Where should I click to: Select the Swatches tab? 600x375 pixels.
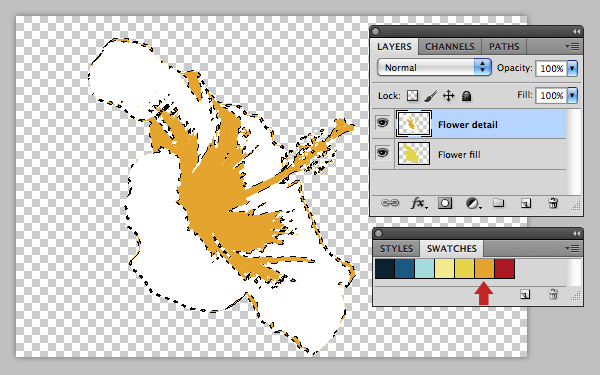pyautogui.click(x=452, y=249)
